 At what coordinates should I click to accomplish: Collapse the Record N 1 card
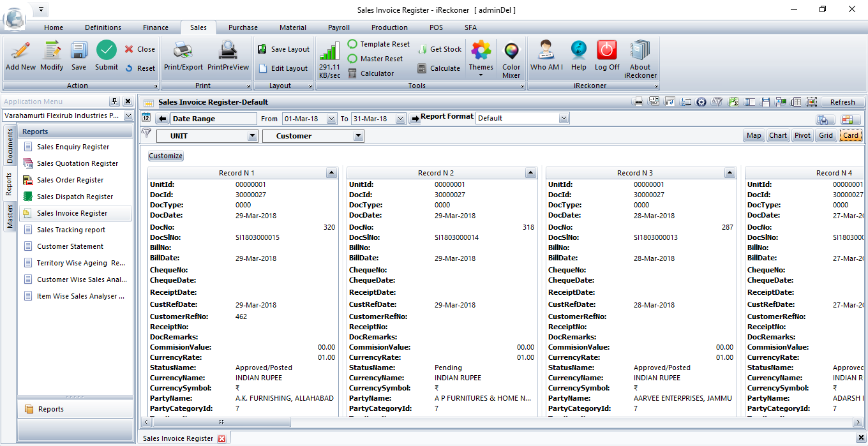click(331, 173)
